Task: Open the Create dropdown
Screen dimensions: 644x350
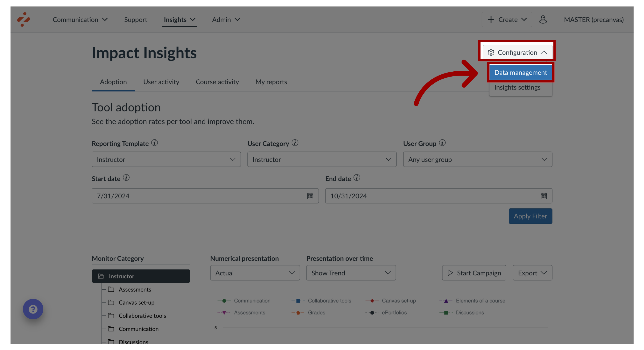Action: (507, 20)
